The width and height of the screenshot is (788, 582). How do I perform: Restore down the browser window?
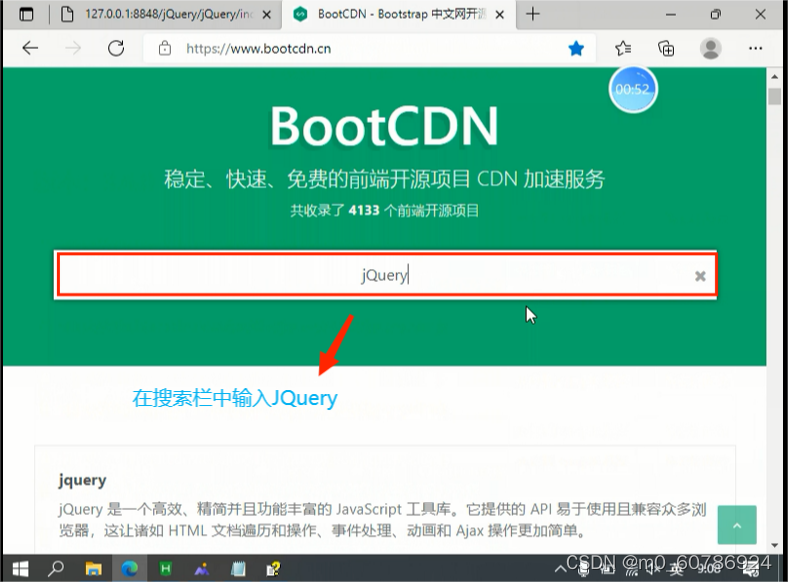coord(715,15)
